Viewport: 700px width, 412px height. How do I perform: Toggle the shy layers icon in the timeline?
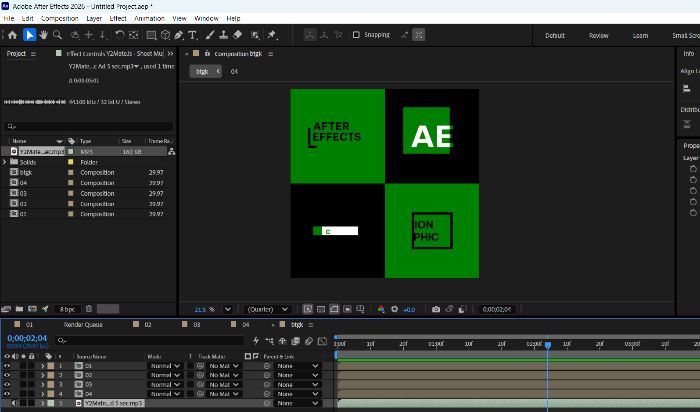(283, 341)
